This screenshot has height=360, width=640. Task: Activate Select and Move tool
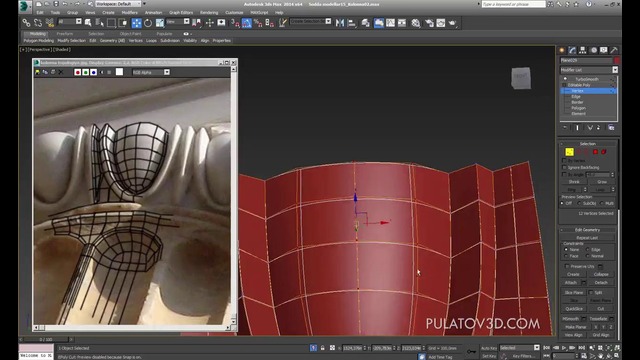(136, 23)
